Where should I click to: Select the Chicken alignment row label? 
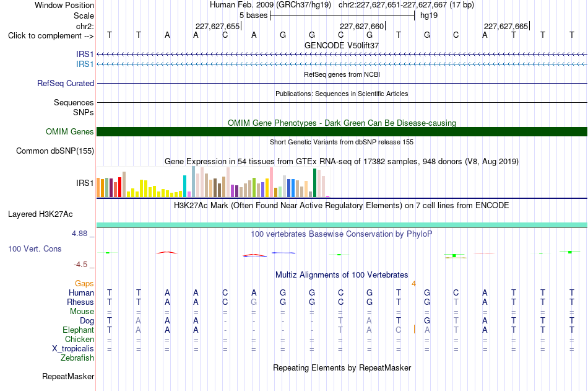[79, 339]
